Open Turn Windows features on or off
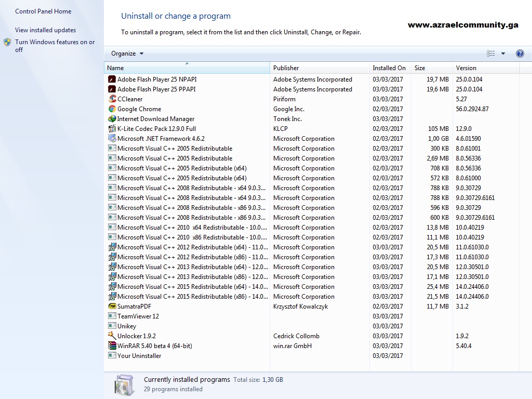 point(55,46)
